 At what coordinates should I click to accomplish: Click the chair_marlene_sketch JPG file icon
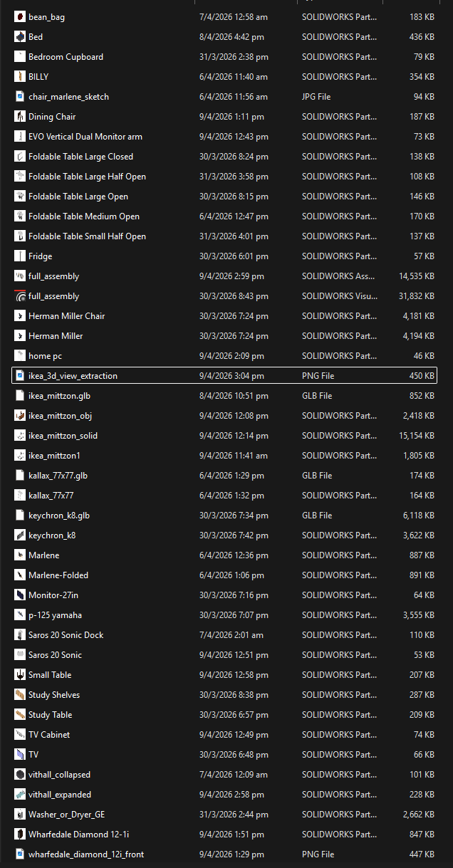tap(20, 96)
